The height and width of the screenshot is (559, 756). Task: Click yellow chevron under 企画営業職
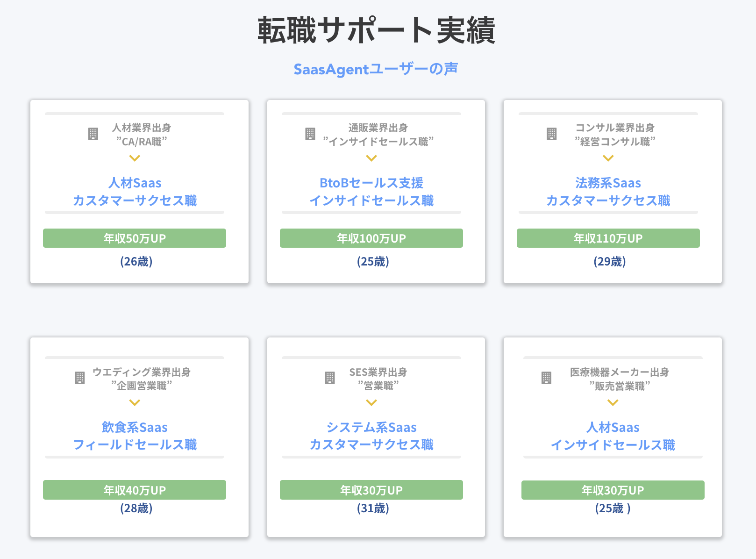pyautogui.click(x=135, y=402)
